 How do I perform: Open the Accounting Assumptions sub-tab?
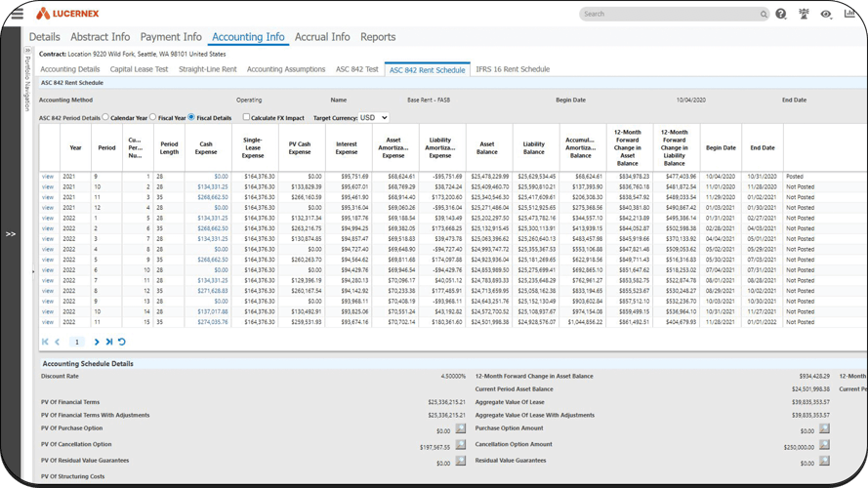[286, 69]
